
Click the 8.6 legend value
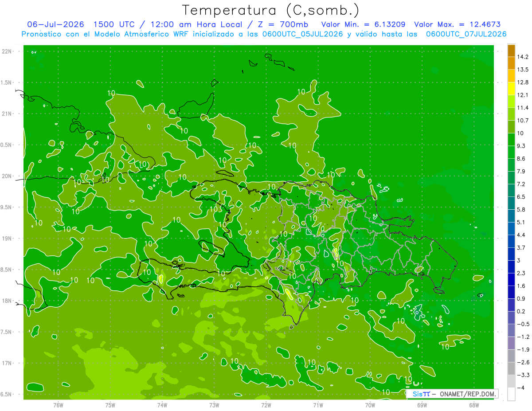pos(521,158)
